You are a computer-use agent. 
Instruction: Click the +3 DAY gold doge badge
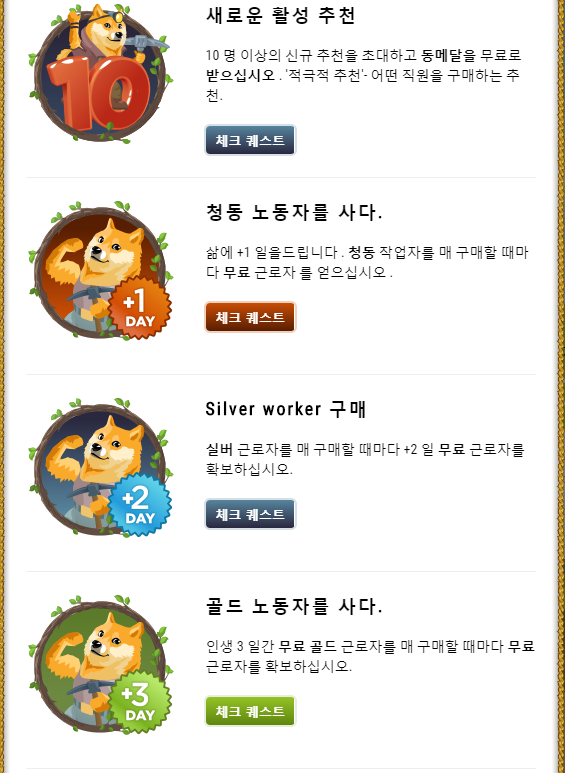(x=101, y=665)
